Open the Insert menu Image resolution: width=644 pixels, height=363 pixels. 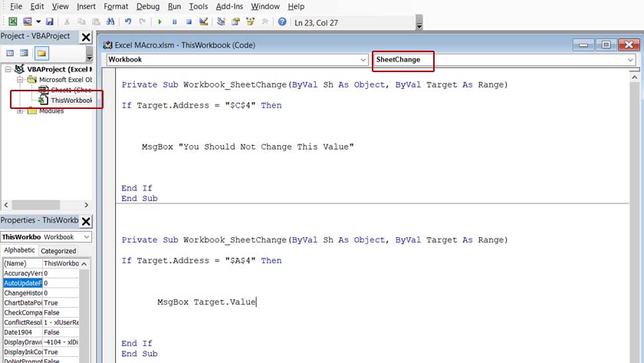click(86, 7)
